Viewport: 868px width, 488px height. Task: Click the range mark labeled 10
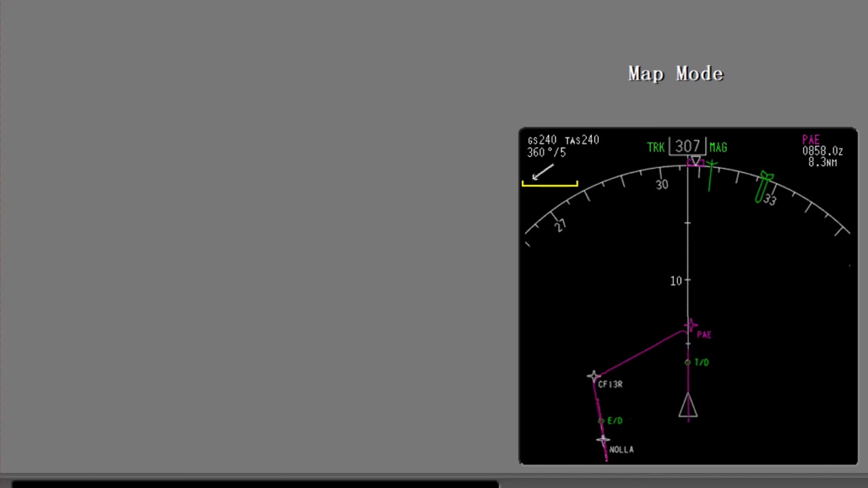676,281
